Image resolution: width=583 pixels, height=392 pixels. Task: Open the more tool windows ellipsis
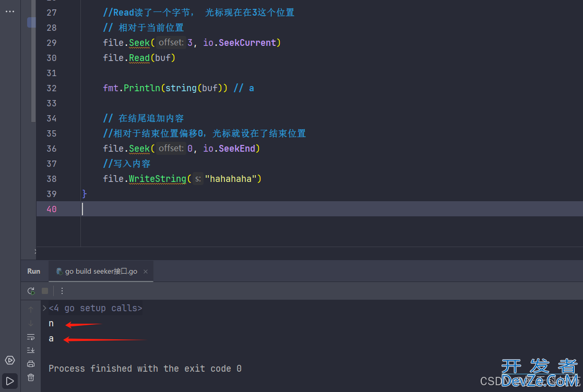10,11
